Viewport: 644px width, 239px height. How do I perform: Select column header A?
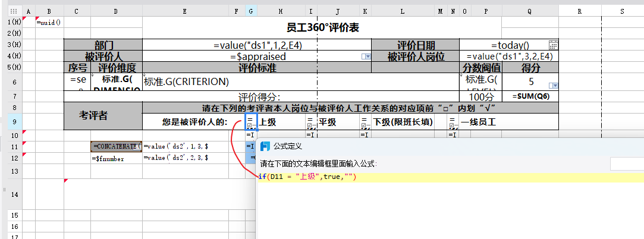click(x=29, y=11)
